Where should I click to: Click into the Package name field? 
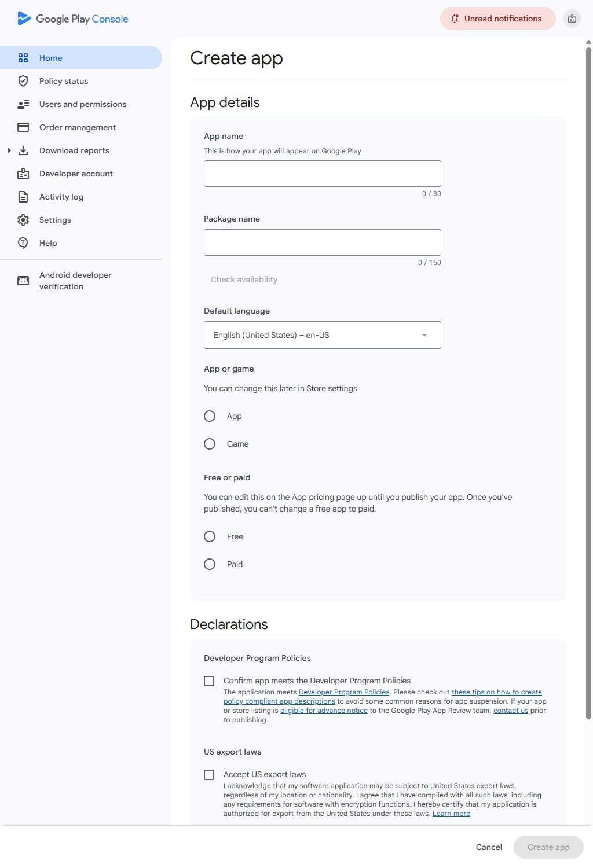pyautogui.click(x=323, y=242)
